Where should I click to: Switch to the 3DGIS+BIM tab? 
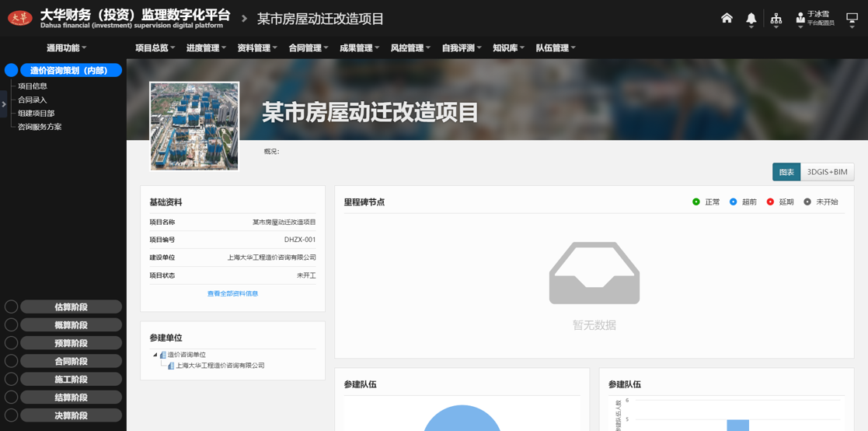coord(827,172)
